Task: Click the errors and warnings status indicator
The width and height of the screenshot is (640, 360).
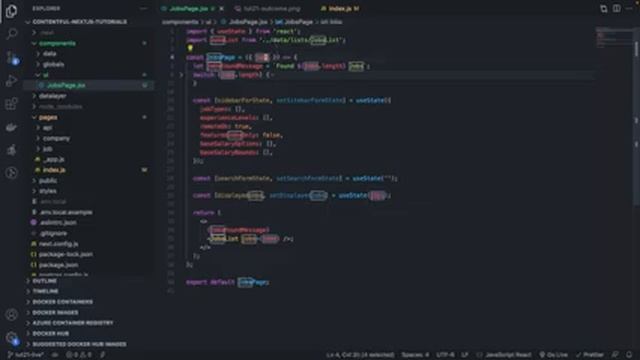Action: tap(79, 355)
